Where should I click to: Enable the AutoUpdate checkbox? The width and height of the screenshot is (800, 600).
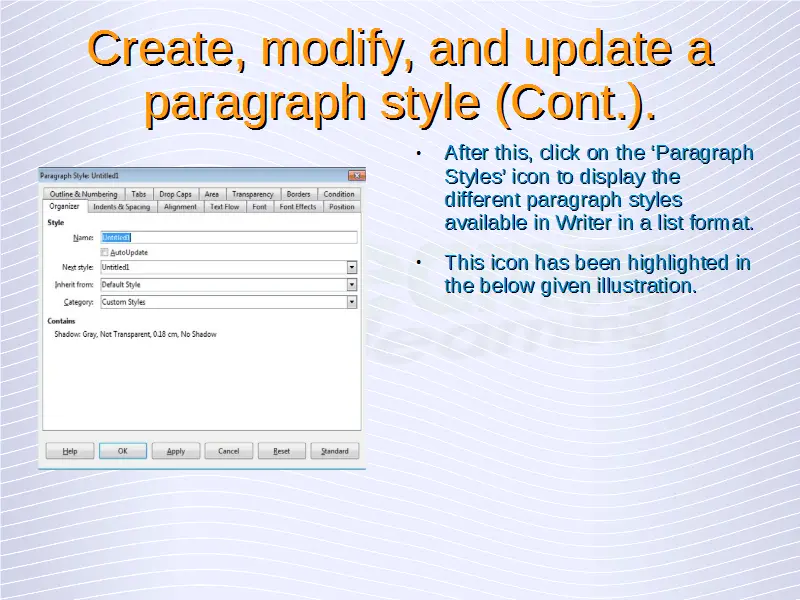tap(105, 253)
